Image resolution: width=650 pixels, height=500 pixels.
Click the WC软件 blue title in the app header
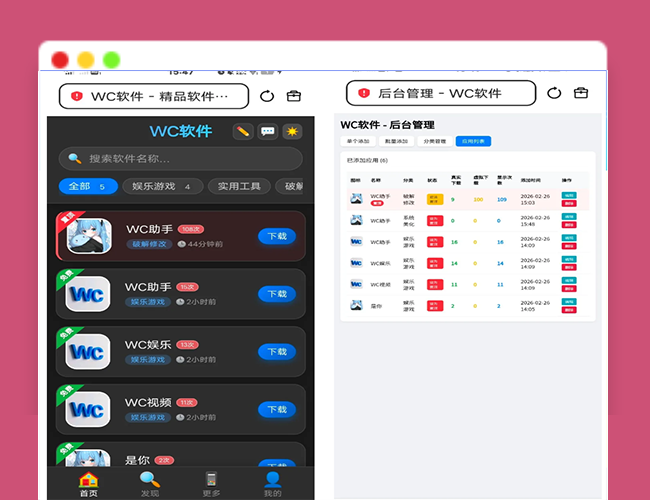click(x=181, y=131)
